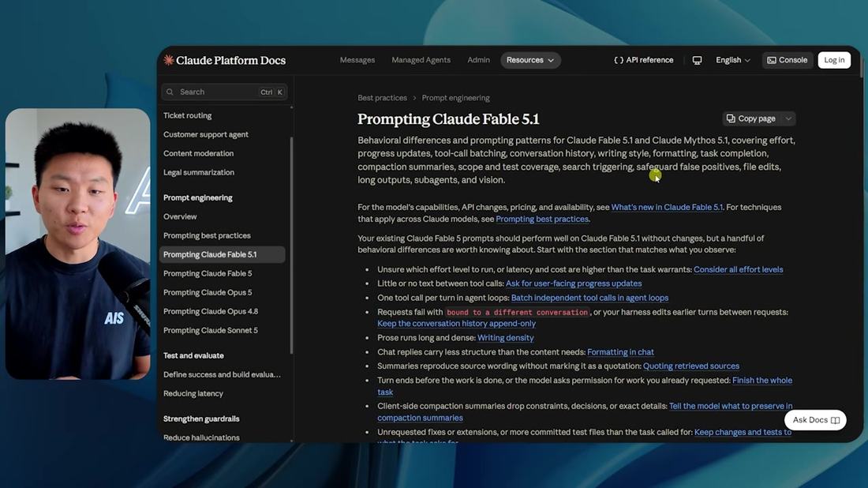Viewport: 868px width, 488px height.
Task: Open Keep changes and tests link
Action: point(743,432)
